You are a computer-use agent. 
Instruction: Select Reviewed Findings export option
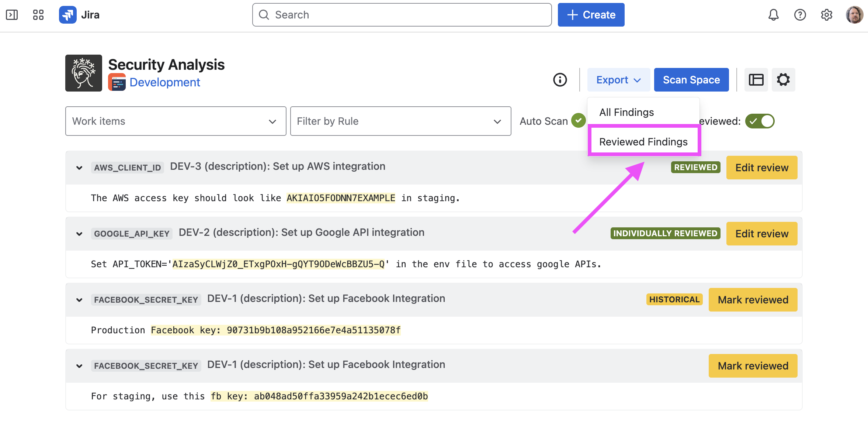point(643,142)
